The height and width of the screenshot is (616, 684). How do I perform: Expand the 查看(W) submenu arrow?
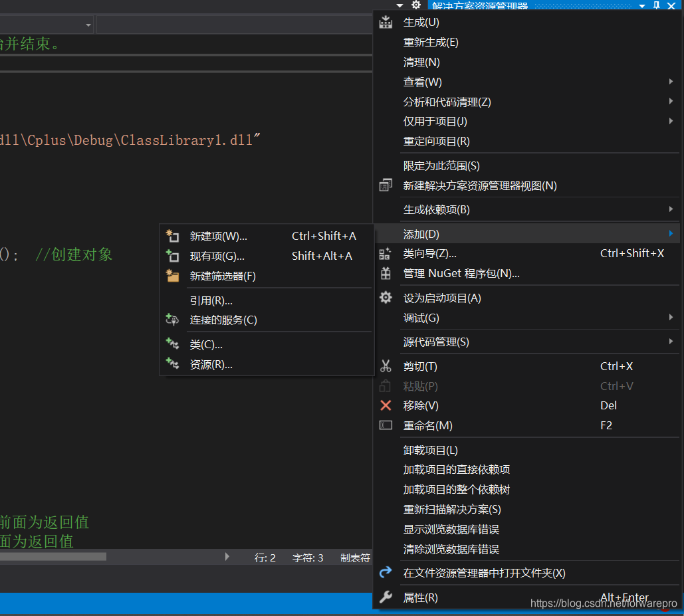(x=671, y=82)
